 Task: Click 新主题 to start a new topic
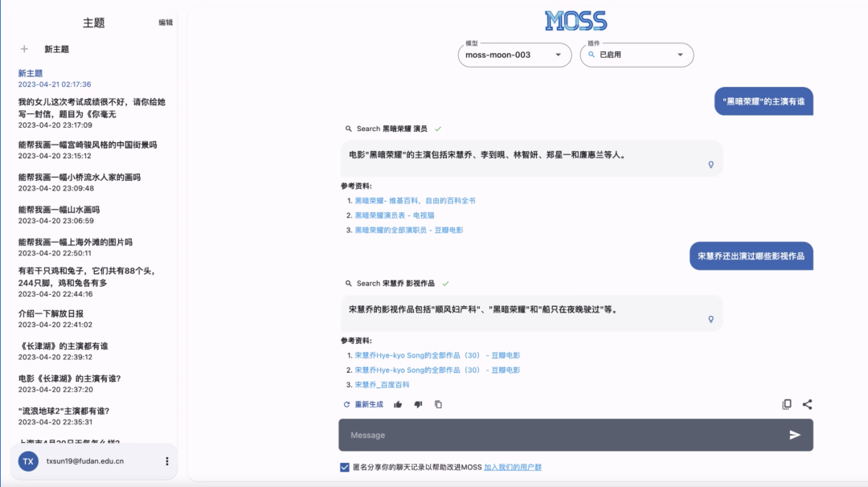56,49
